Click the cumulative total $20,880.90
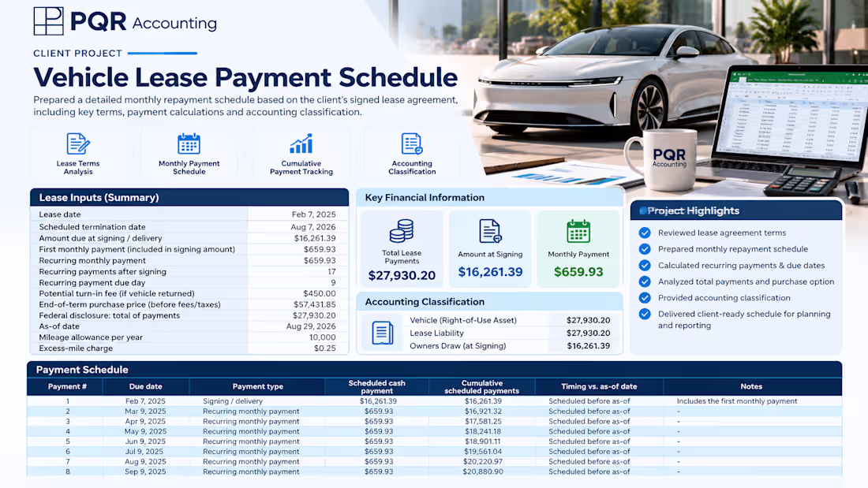 pos(483,472)
